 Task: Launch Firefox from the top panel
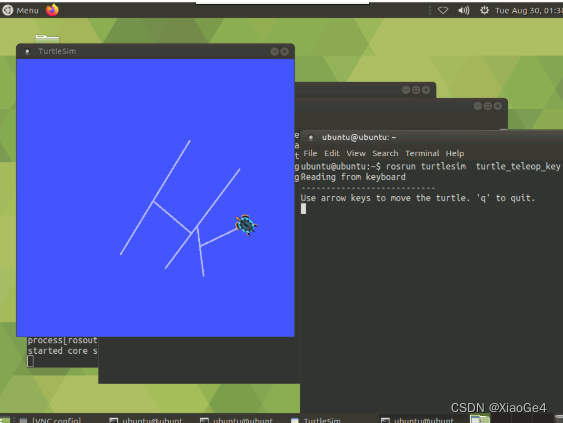click(52, 10)
